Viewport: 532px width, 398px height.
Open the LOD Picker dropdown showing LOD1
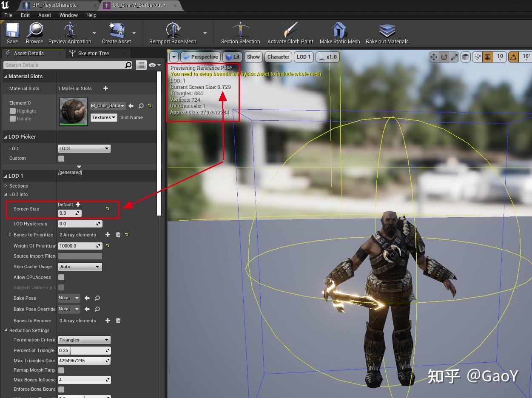84,148
